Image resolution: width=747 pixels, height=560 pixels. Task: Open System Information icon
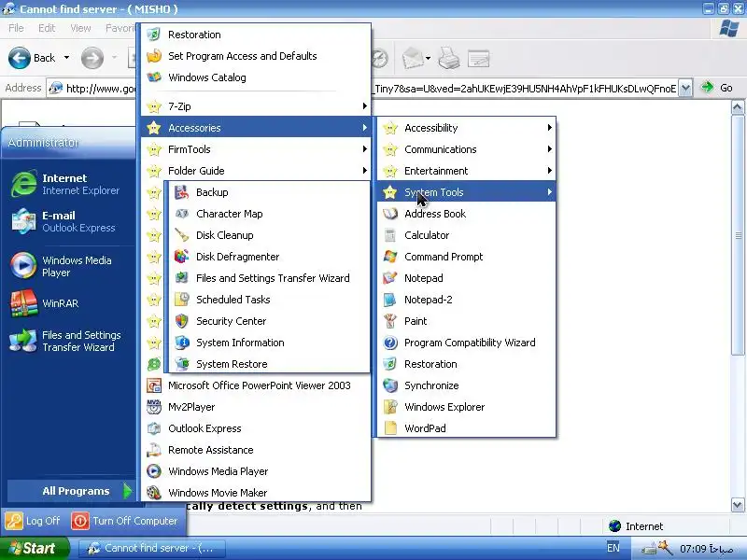point(181,343)
